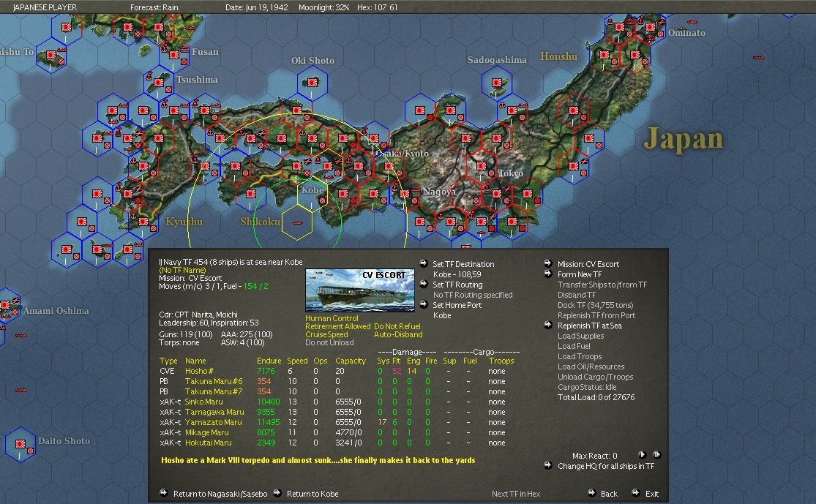
Task: Click the arrow icon beside Set TF Routing
Action: click(424, 284)
